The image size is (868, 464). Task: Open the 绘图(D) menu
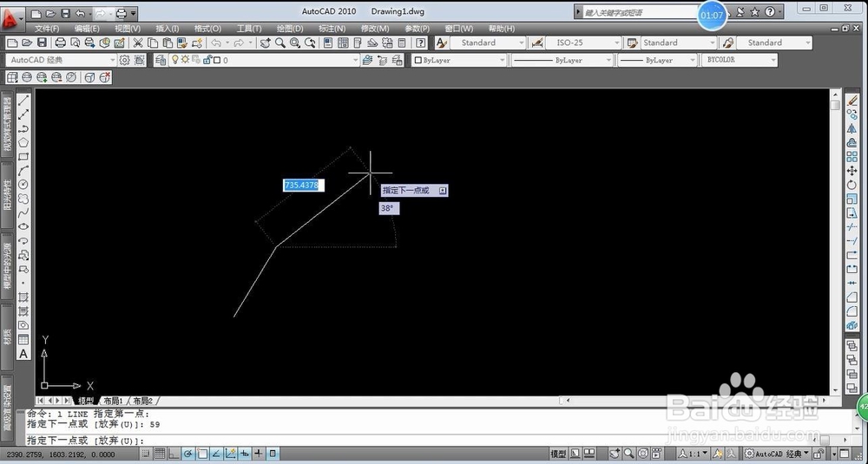point(290,29)
